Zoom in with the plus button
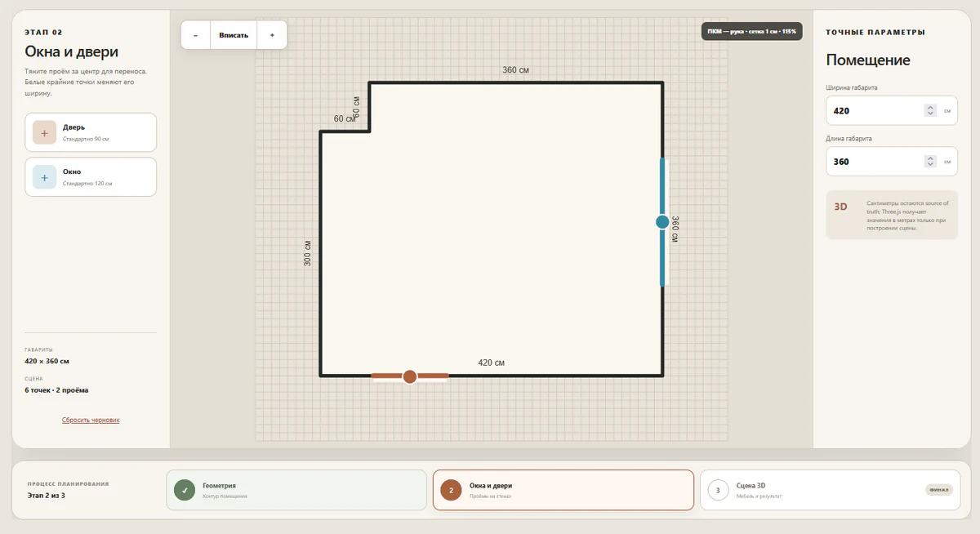This screenshot has width=980, height=534. coord(272,35)
